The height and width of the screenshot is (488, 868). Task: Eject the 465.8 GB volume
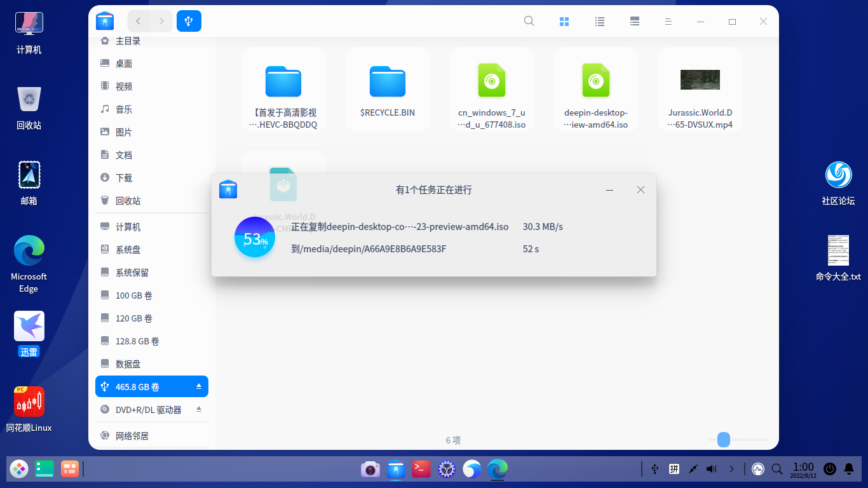pos(199,386)
